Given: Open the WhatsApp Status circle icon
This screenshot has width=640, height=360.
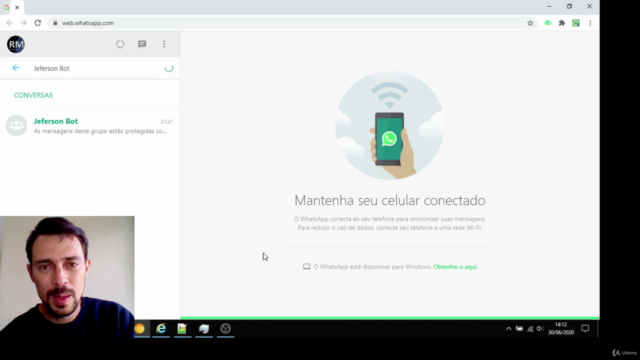Looking at the screenshot, I should pos(120,44).
